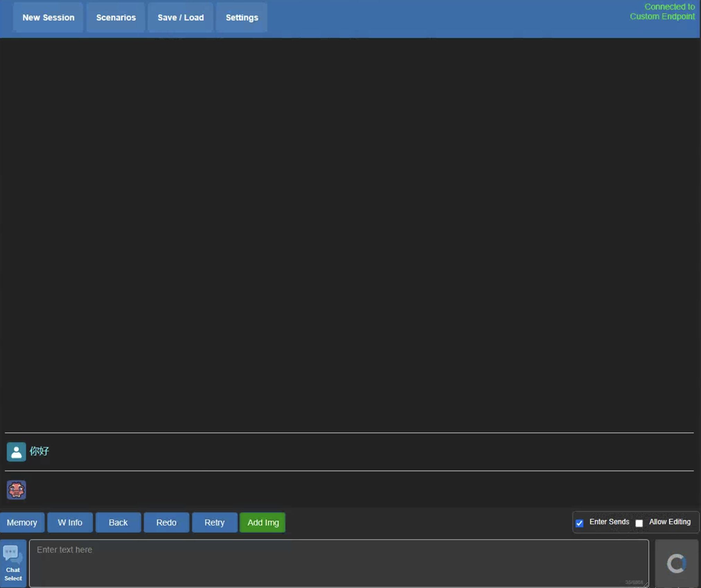Click the Redo button
This screenshot has width=701, height=588.
(x=166, y=522)
